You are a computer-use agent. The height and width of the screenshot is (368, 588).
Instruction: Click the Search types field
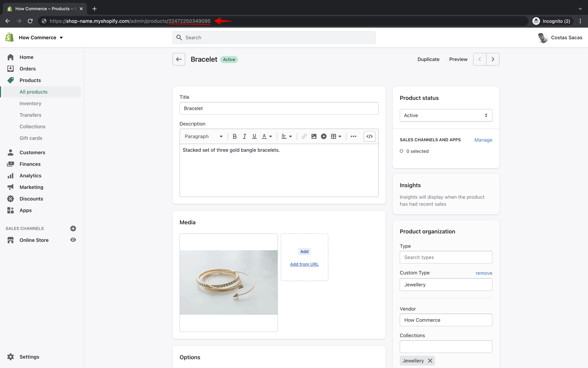(x=446, y=257)
